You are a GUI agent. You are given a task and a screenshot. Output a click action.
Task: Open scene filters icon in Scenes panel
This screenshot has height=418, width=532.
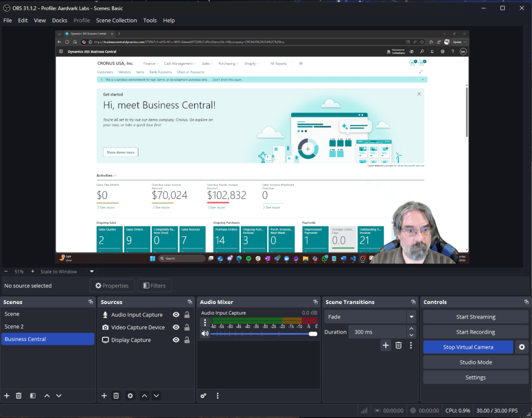(33, 396)
